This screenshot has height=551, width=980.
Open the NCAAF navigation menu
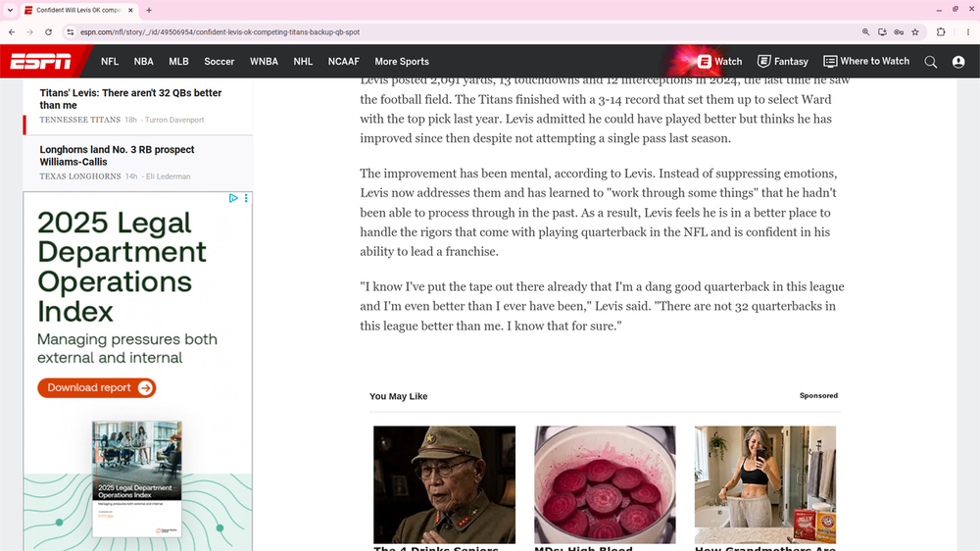tap(344, 62)
